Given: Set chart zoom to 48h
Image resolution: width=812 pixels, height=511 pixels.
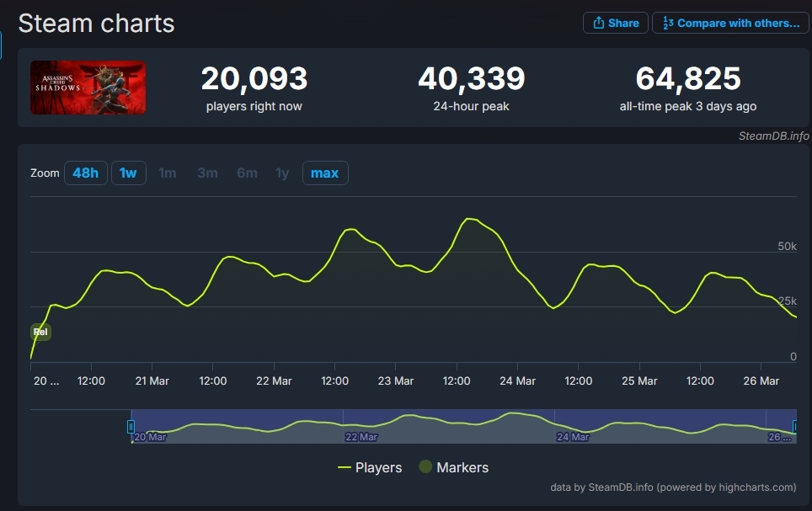Looking at the screenshot, I should point(85,173).
